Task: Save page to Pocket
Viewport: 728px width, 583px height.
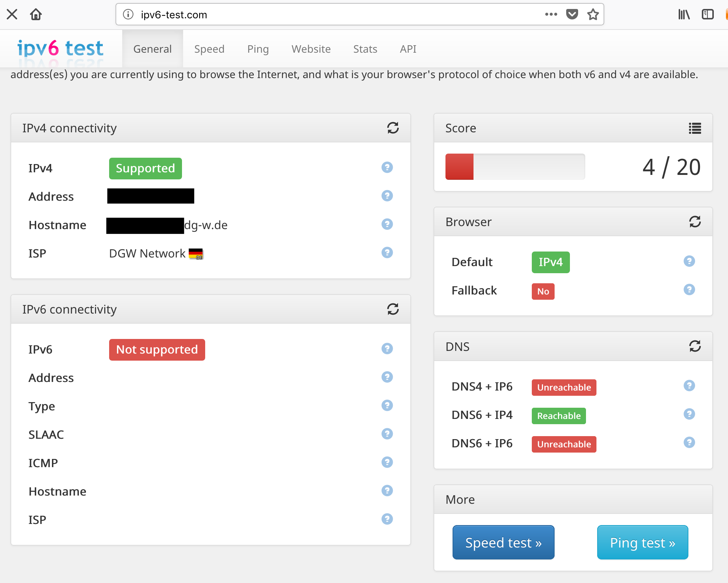Action: [572, 15]
